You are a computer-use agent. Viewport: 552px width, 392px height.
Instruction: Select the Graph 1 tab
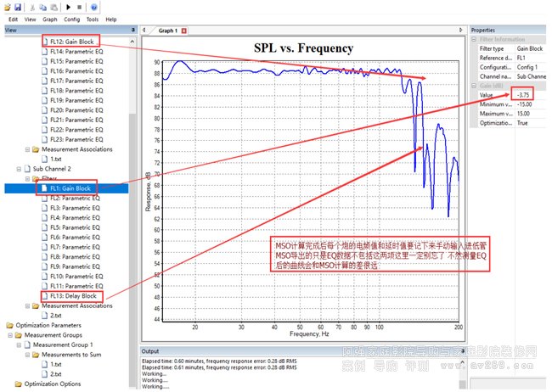(167, 31)
